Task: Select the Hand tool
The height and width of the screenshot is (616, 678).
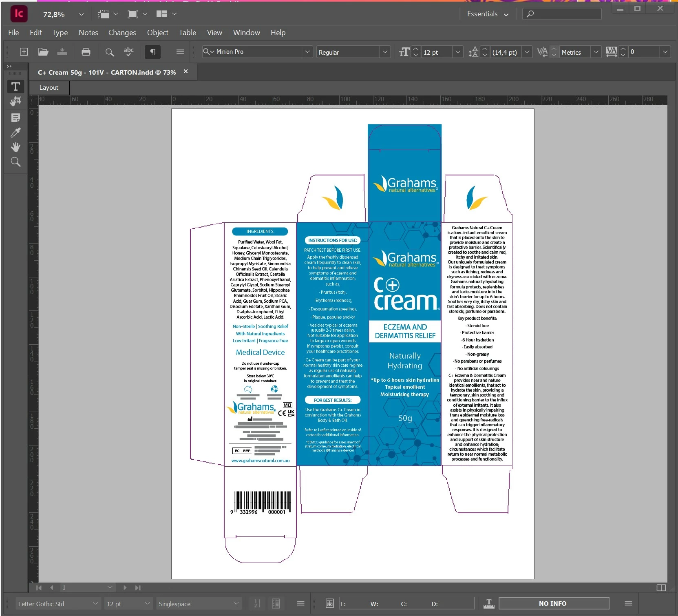Action: click(x=15, y=147)
